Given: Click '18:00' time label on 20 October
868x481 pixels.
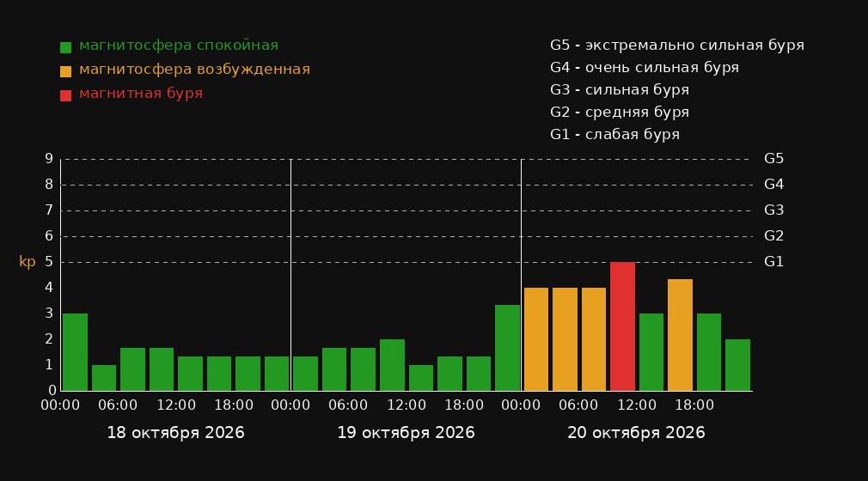Looking at the screenshot, I should pos(694,405).
